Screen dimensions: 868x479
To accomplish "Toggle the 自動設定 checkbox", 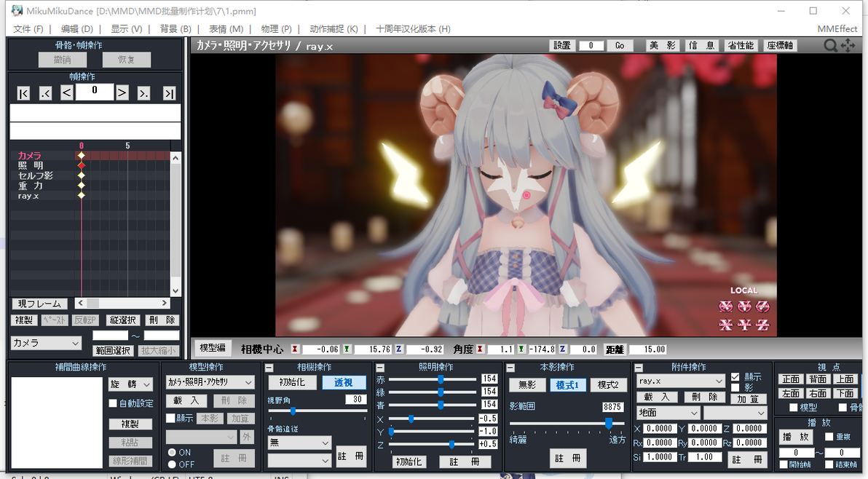I will point(113,403).
